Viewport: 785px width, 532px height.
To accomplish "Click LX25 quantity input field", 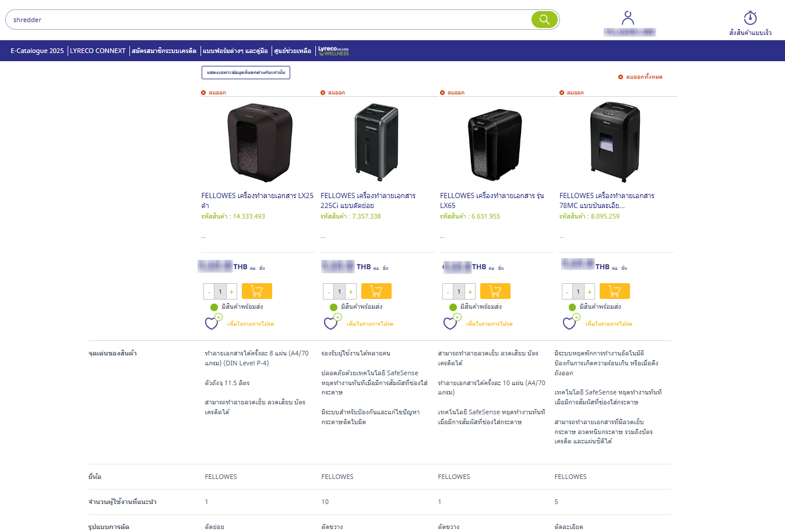I will [x=220, y=291].
